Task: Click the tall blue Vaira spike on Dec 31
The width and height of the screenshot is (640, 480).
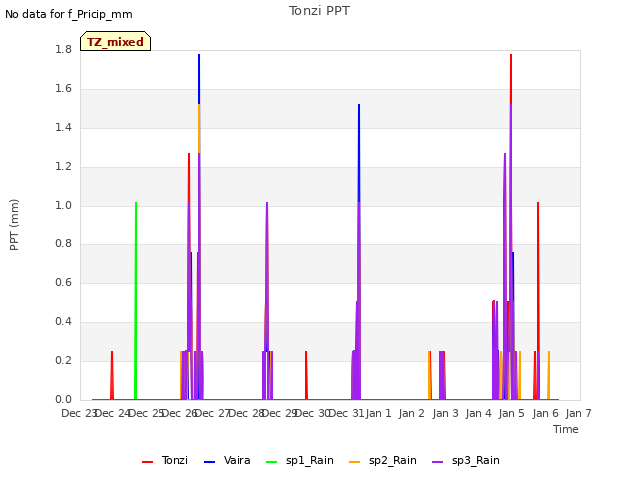Action: pos(359,153)
